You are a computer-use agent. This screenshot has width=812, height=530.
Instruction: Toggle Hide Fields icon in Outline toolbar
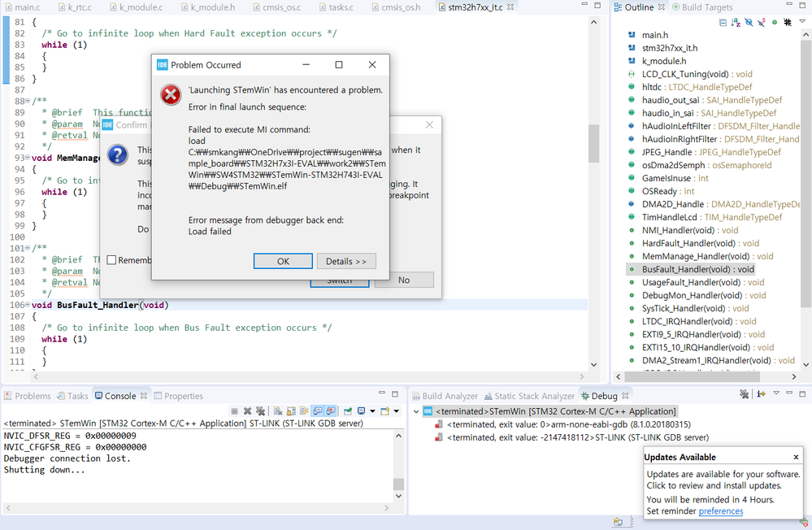(749, 22)
